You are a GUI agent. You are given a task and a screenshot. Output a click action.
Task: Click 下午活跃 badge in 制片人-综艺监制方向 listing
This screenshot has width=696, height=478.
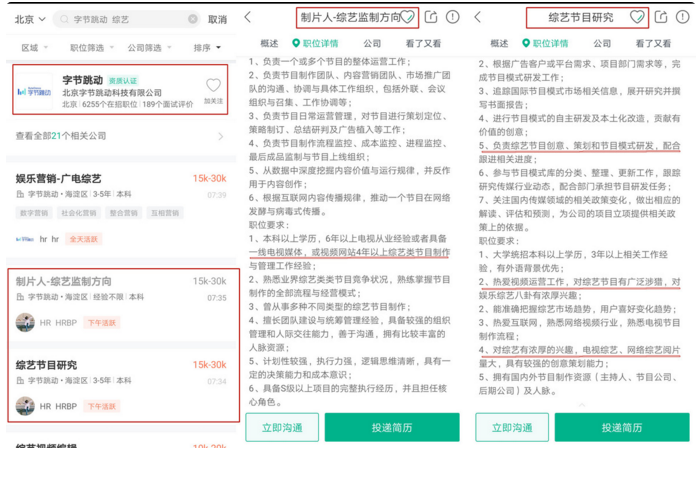[x=102, y=323]
